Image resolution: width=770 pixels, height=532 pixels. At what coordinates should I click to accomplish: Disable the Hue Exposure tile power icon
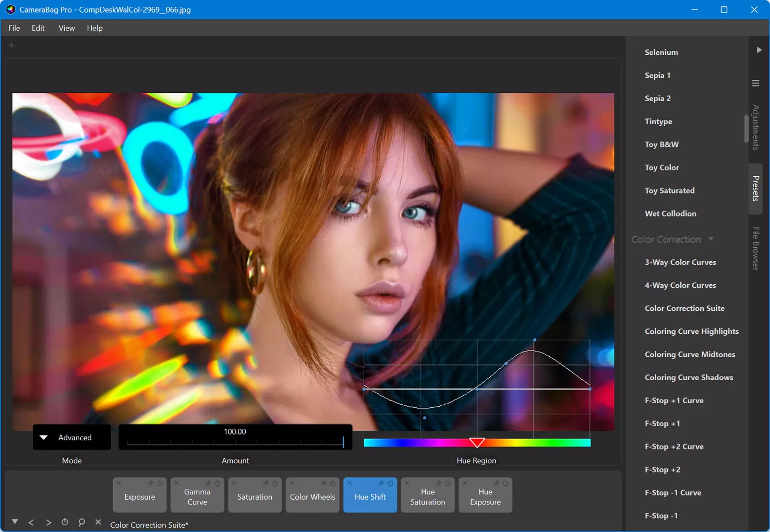click(x=506, y=483)
